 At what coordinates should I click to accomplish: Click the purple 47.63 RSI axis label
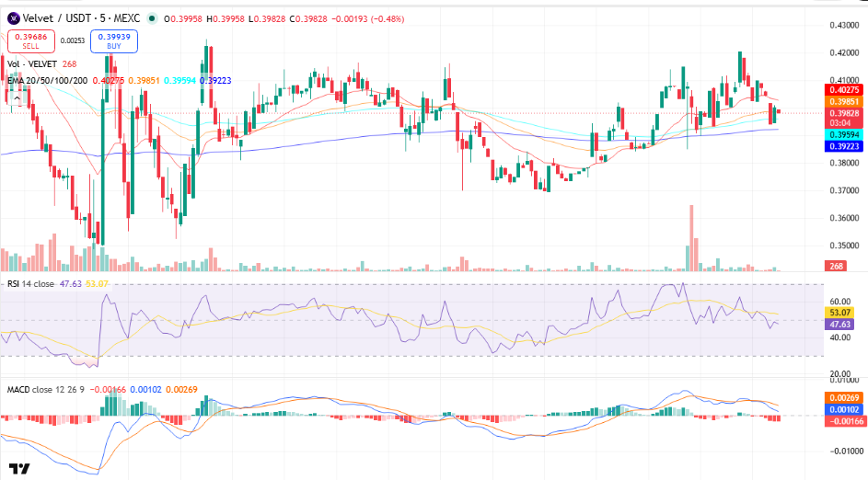(x=839, y=325)
